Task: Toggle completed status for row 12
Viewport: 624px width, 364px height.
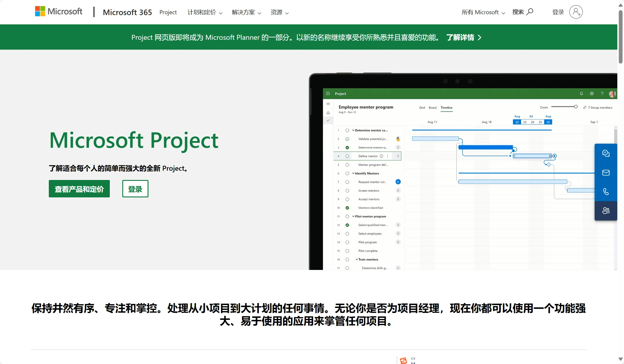Action: click(347, 224)
